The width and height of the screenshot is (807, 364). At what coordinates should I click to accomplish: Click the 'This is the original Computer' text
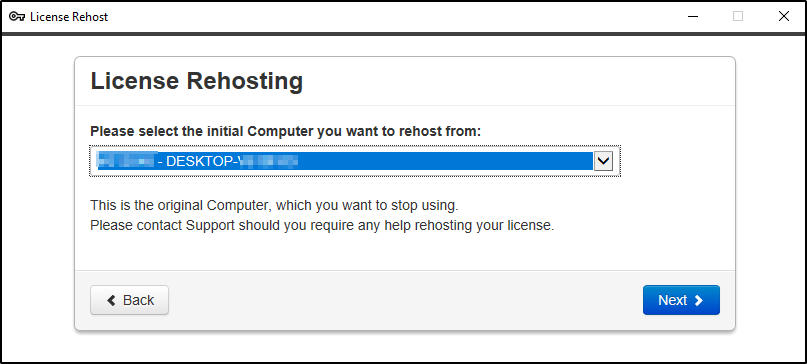tap(274, 205)
